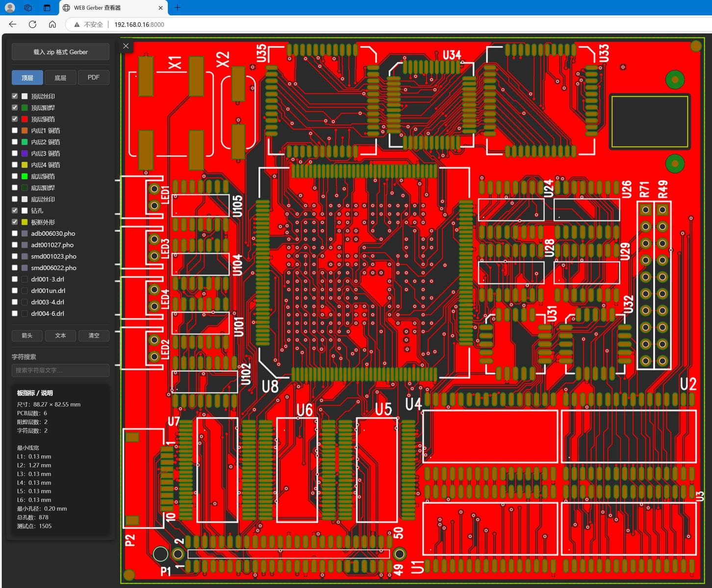The image size is (712, 588).
Task: Select the 箭头 annotation button
Action: [x=27, y=336]
